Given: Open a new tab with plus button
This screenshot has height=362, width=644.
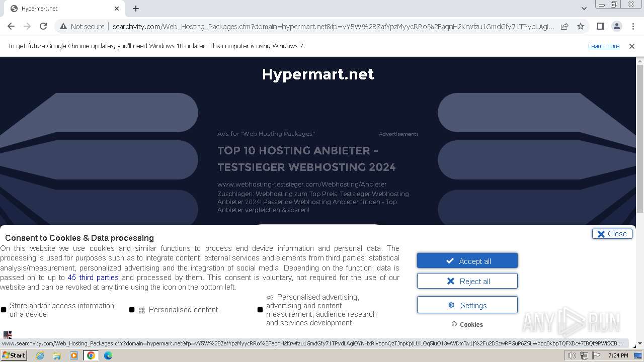Looking at the screenshot, I should [136, 9].
